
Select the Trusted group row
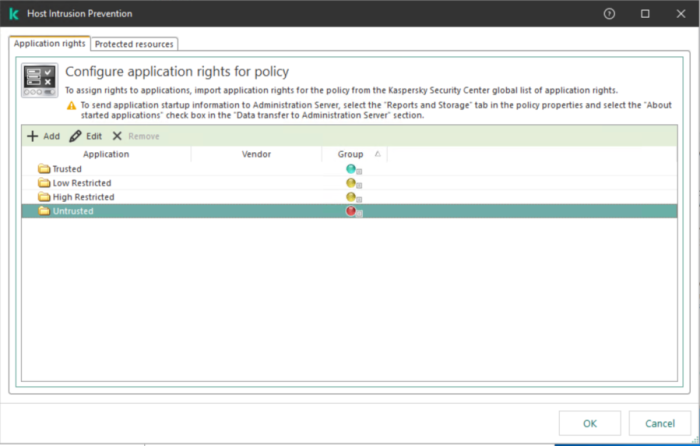point(349,169)
